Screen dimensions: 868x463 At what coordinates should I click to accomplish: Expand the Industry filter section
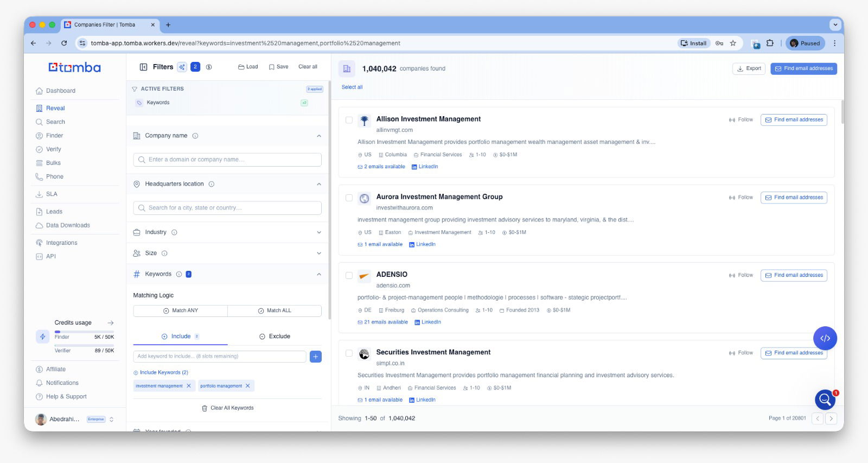click(x=318, y=232)
